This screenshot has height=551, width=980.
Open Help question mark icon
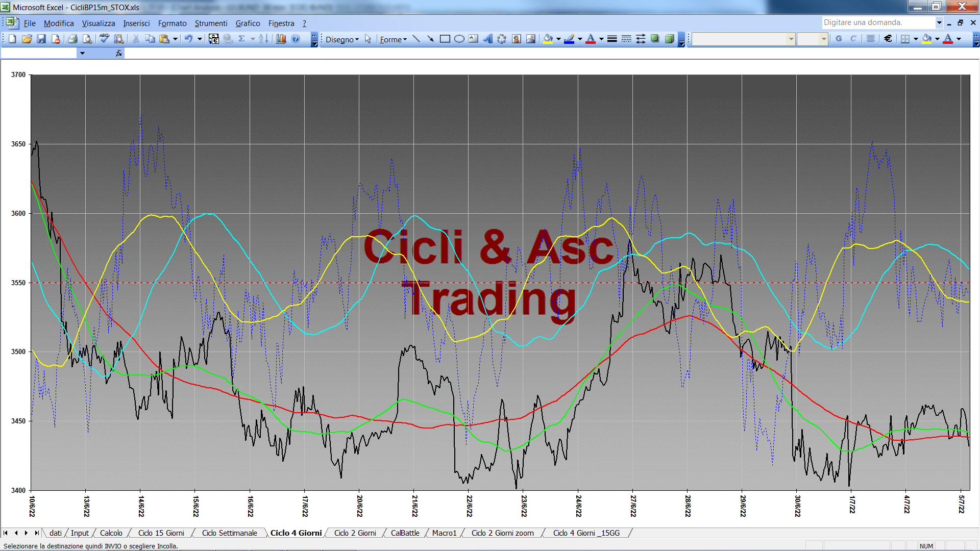296,39
